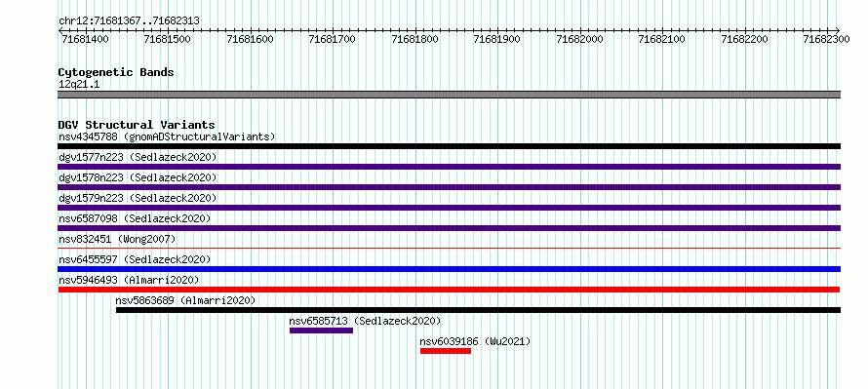Click ruler position 71682300
This screenshot has height=389, width=868.
[x=827, y=39]
